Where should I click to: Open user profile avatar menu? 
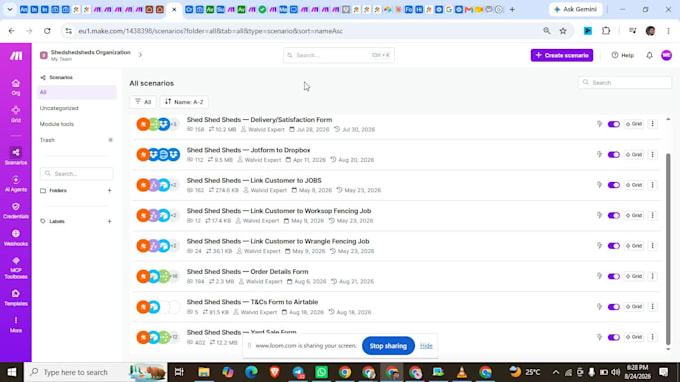[x=666, y=55]
